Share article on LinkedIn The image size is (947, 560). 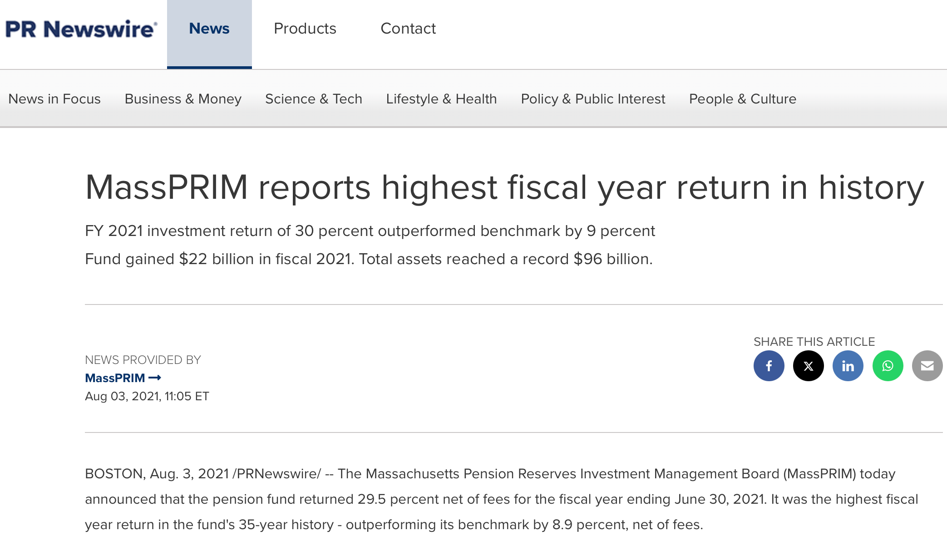click(848, 366)
